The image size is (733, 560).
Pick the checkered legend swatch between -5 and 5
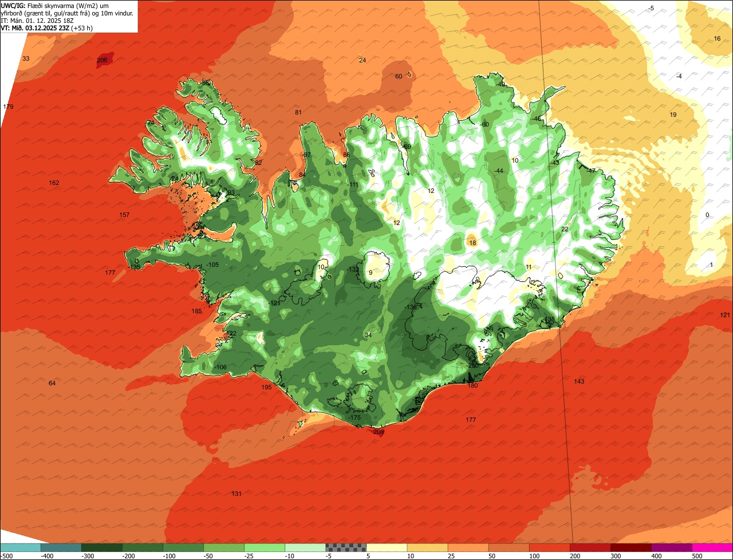(346, 547)
